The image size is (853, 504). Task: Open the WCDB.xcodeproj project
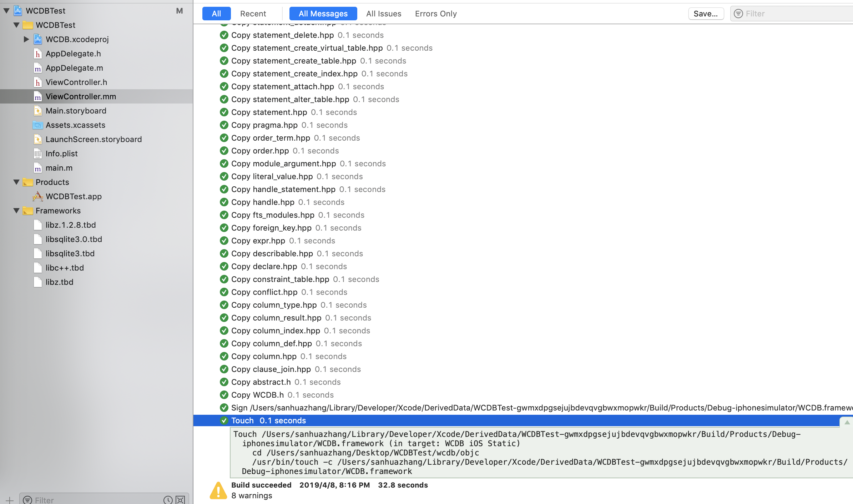(78, 39)
